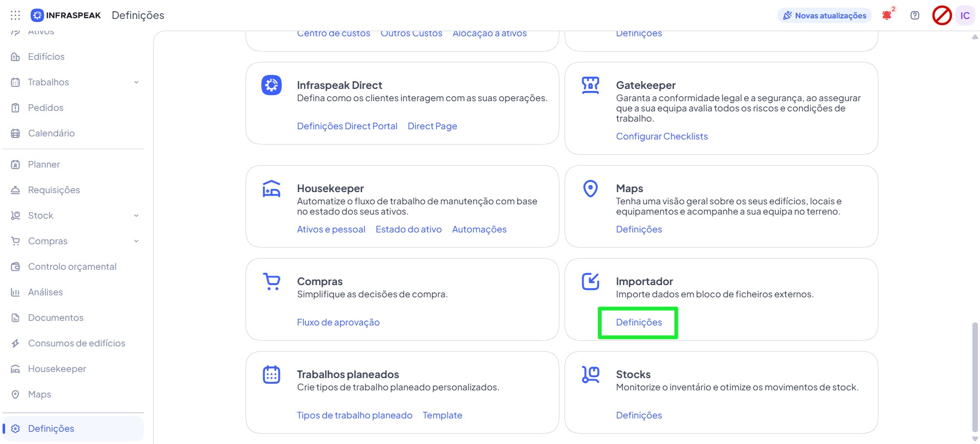This screenshot has height=444, width=980.
Task: Open Documentos in the sidebar
Action: pos(56,318)
